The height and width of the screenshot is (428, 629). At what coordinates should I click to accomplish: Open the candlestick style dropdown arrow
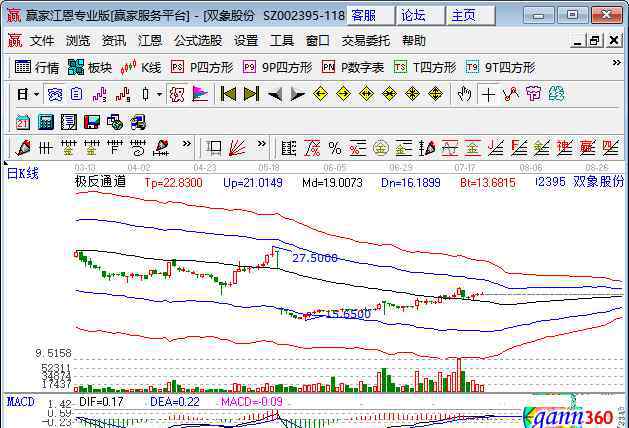click(x=159, y=95)
